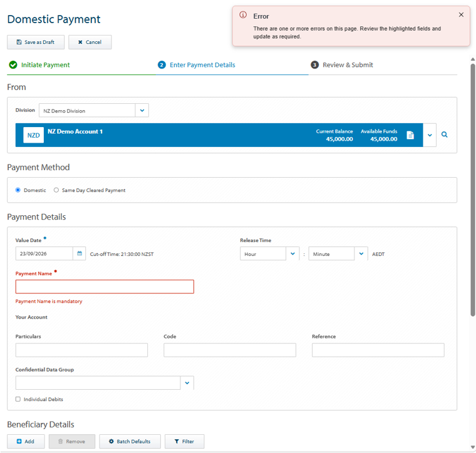The image size is (476, 453).
Task: Open the Confidential Data Group dropdown
Action: 187,383
